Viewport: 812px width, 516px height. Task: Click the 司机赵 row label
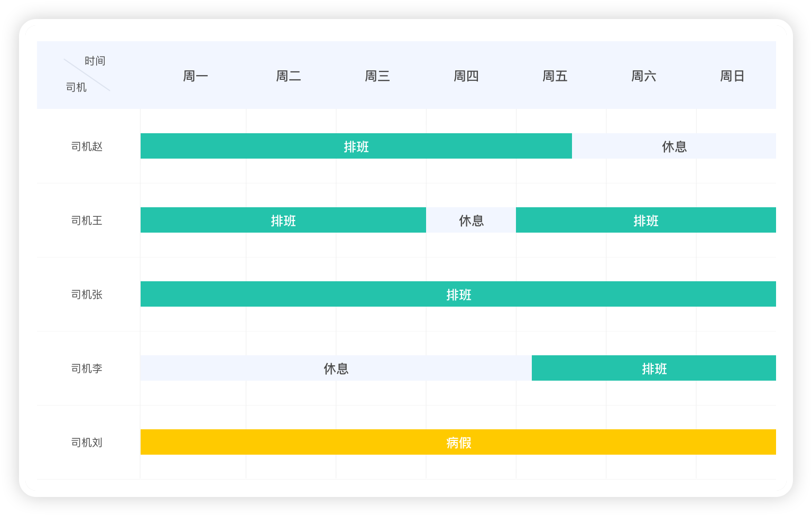87,146
